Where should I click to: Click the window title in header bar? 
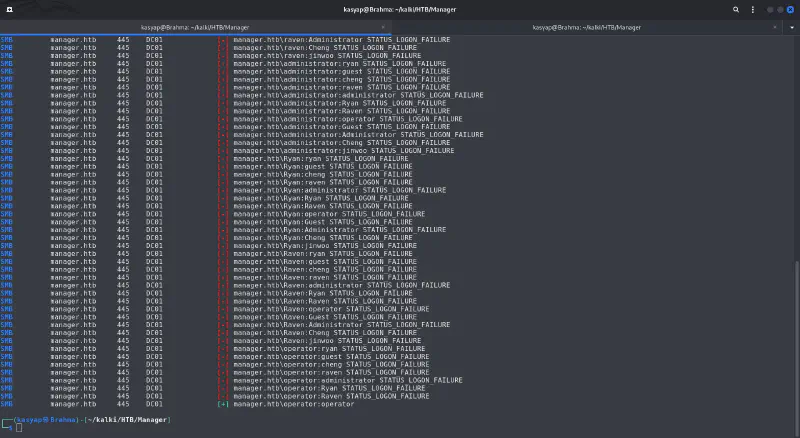(x=400, y=8)
